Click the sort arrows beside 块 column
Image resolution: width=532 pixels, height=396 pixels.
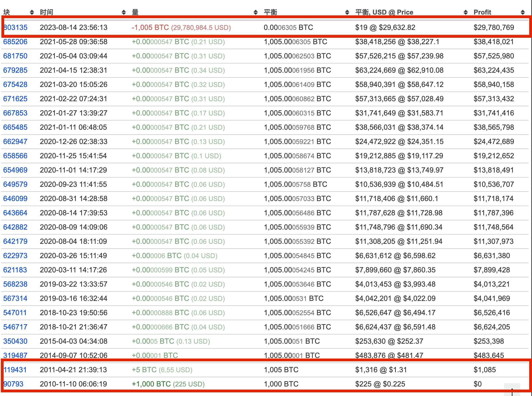tap(31, 12)
